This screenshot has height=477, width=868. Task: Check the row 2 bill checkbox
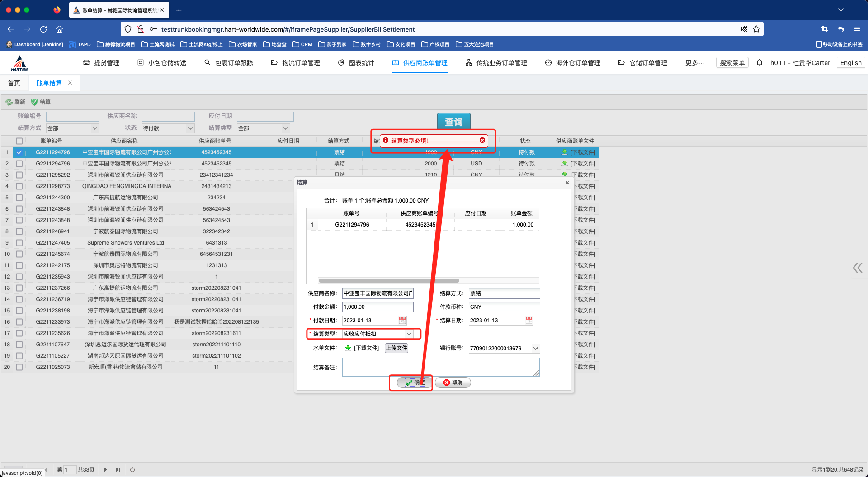pos(19,164)
